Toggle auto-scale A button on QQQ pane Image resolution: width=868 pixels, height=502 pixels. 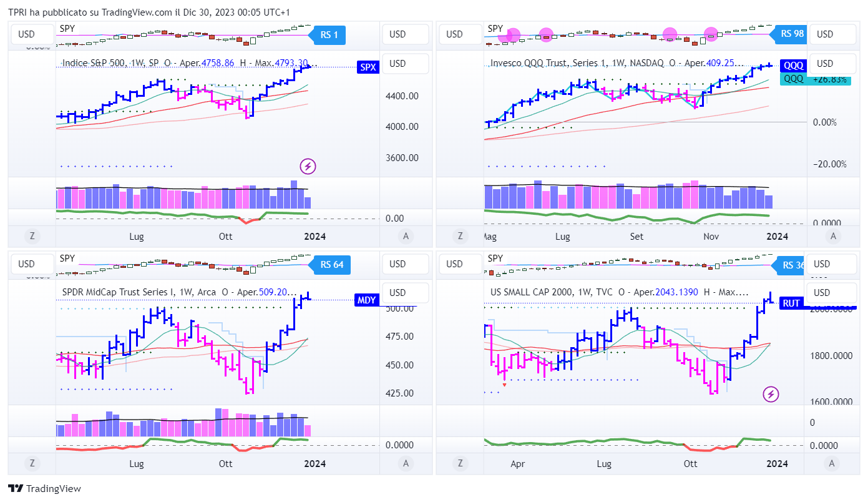pos(833,236)
